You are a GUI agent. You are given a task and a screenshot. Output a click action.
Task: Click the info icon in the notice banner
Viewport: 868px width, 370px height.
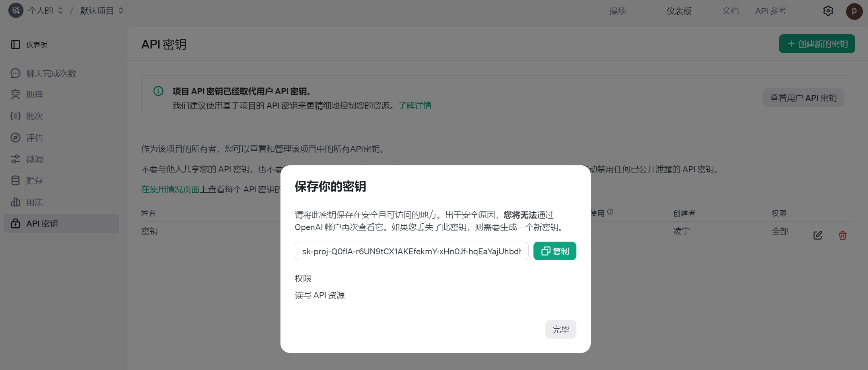tap(158, 91)
